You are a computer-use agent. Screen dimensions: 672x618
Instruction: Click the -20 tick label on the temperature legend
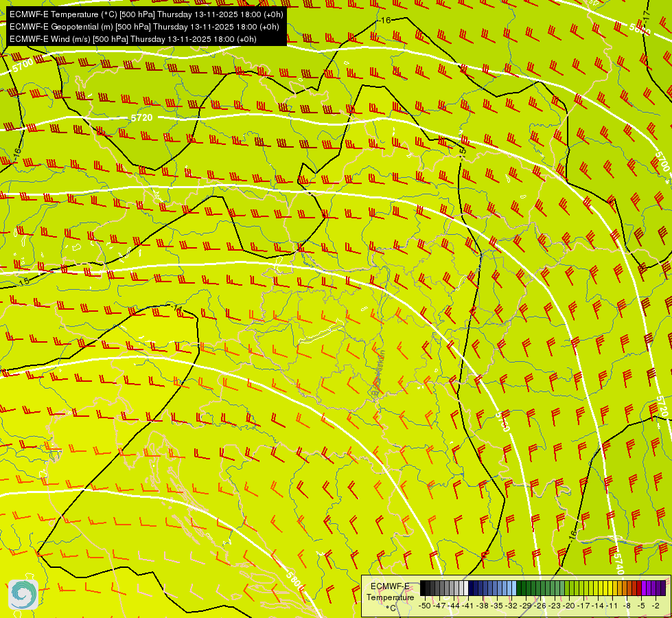coord(569,606)
